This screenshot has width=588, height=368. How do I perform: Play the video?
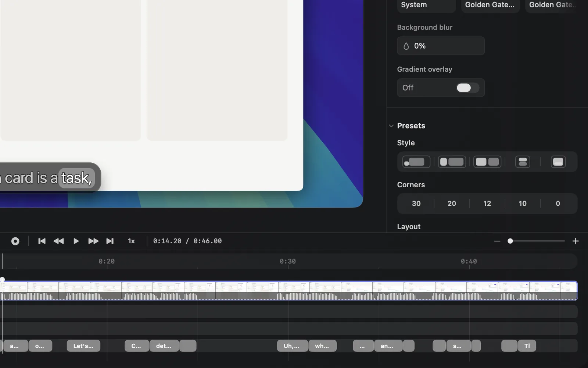76,241
